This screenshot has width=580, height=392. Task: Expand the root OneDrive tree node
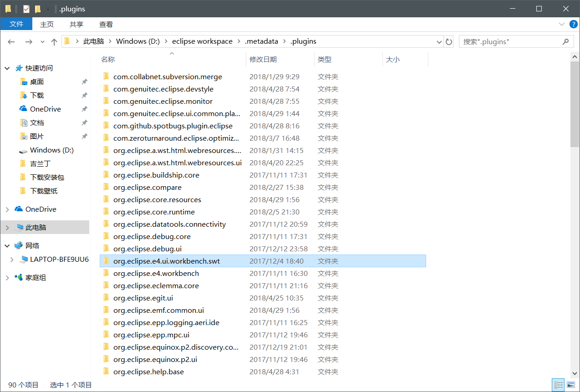[x=7, y=209]
